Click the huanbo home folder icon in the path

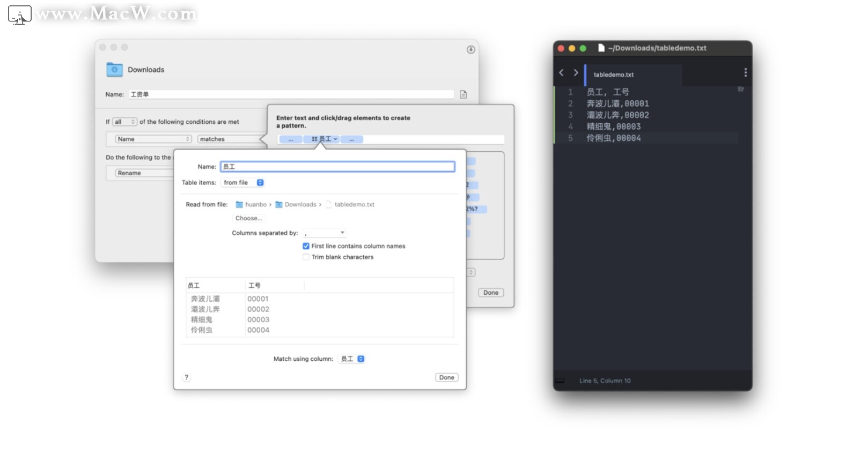(x=239, y=205)
